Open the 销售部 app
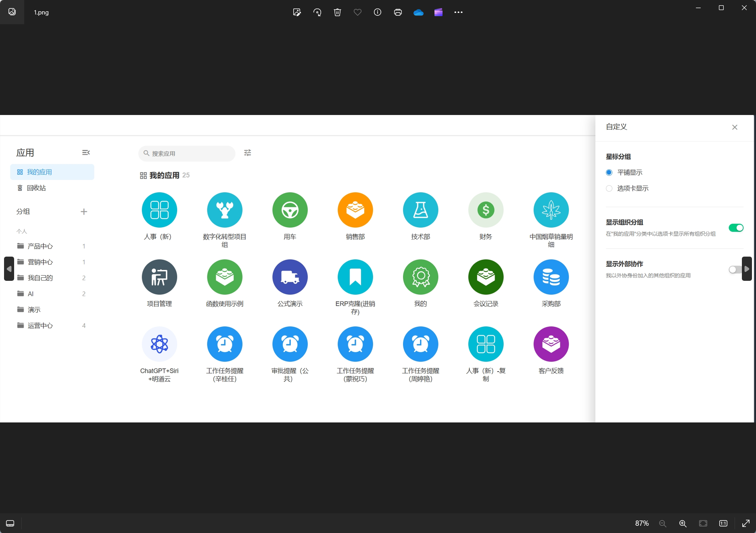The image size is (756, 533). click(x=355, y=210)
